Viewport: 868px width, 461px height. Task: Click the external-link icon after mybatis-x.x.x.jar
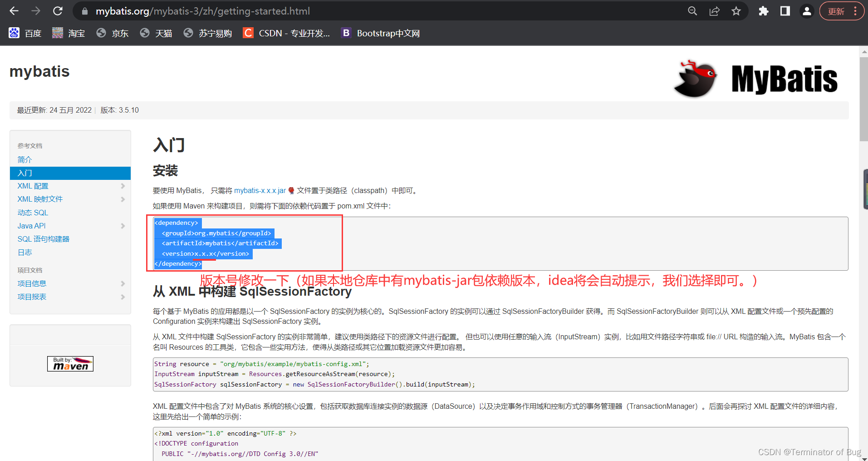click(x=291, y=191)
